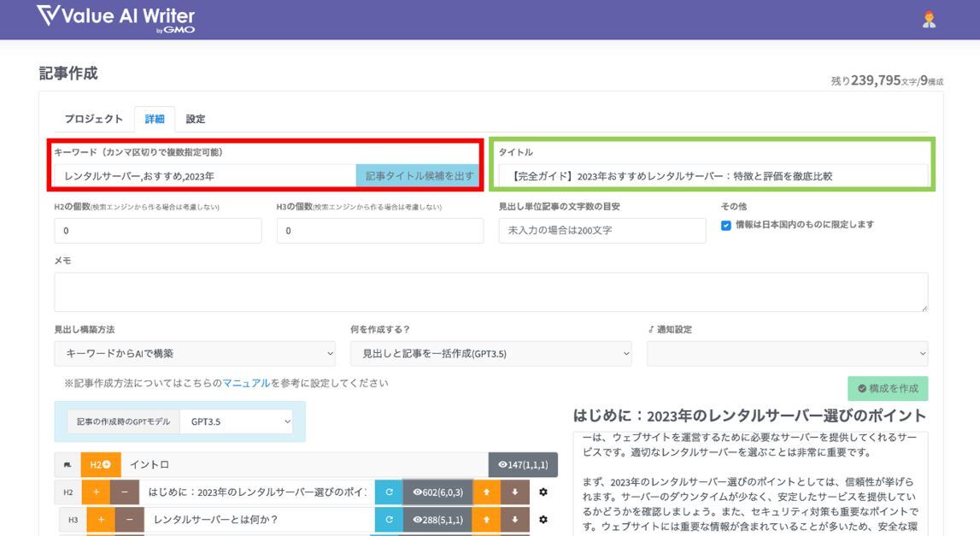Remove heading via minus on はじめに row

[x=125, y=492]
